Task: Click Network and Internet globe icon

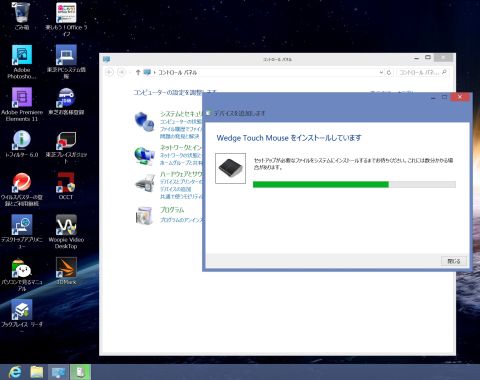Action: 144,156
